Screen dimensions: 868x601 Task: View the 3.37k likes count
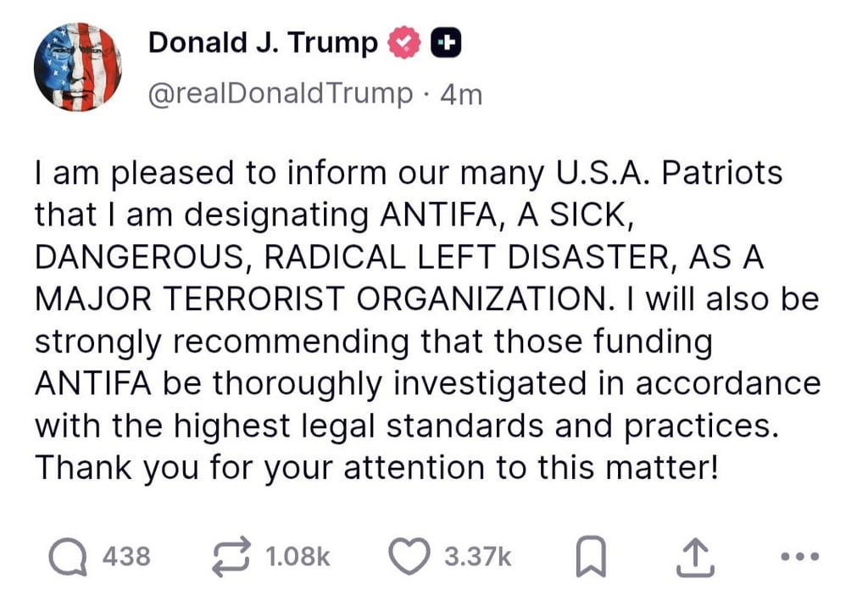point(478,556)
